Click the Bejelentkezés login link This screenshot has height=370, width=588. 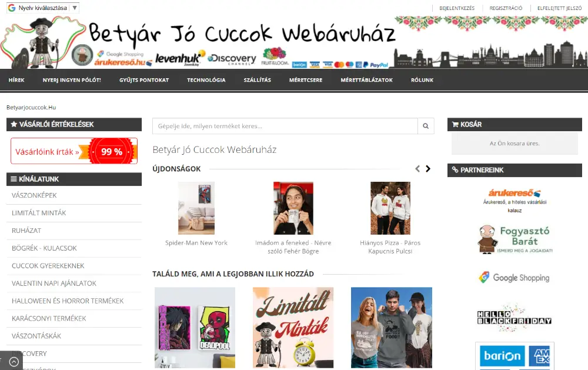[x=457, y=8]
